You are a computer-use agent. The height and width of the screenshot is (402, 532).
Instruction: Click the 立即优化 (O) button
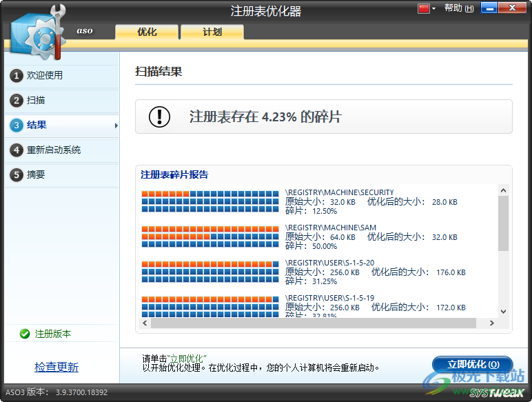pos(473,364)
